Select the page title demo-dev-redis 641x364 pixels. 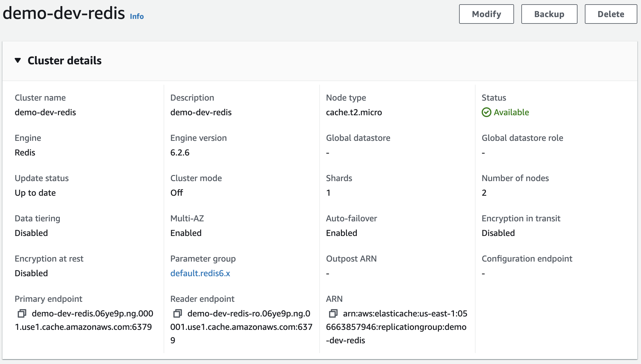pyautogui.click(x=64, y=13)
